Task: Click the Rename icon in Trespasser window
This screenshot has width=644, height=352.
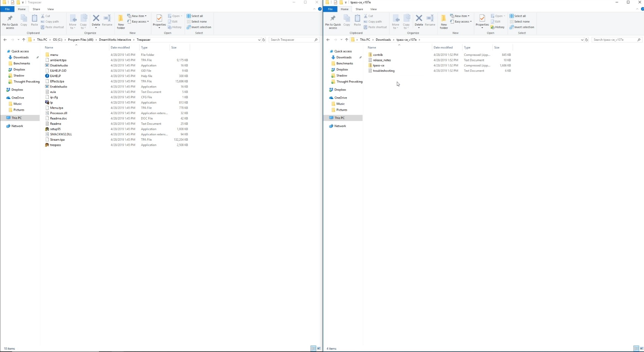Action: coord(107,20)
